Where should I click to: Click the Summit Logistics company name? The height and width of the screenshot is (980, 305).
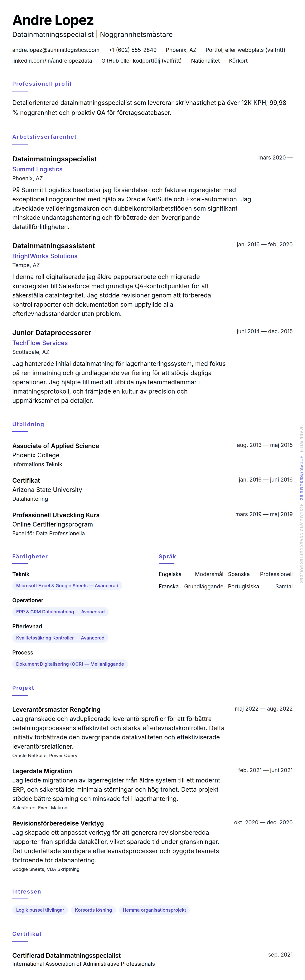(x=37, y=169)
